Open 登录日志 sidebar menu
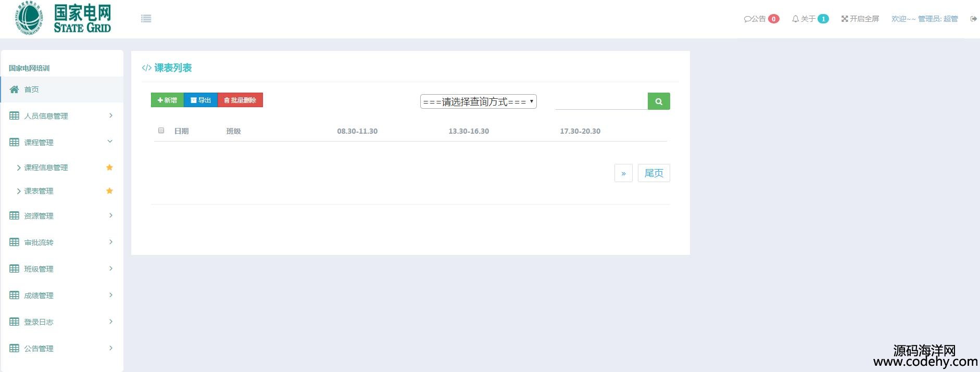 pyautogui.click(x=62, y=322)
